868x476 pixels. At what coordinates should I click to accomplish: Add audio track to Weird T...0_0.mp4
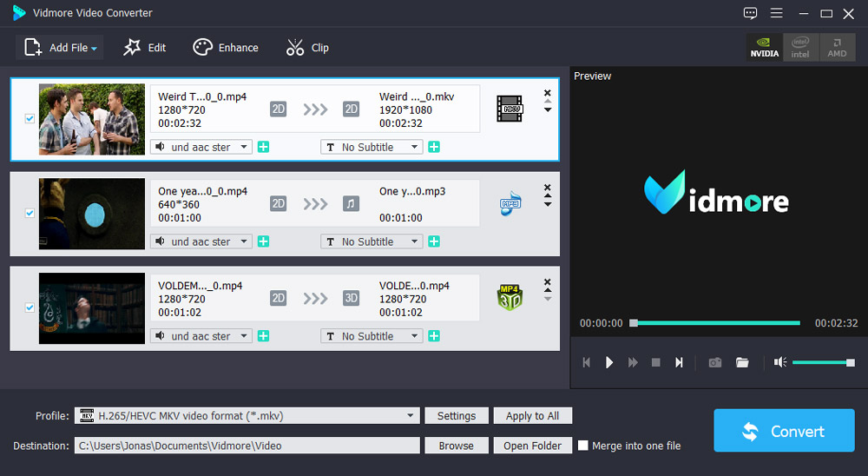(264, 147)
